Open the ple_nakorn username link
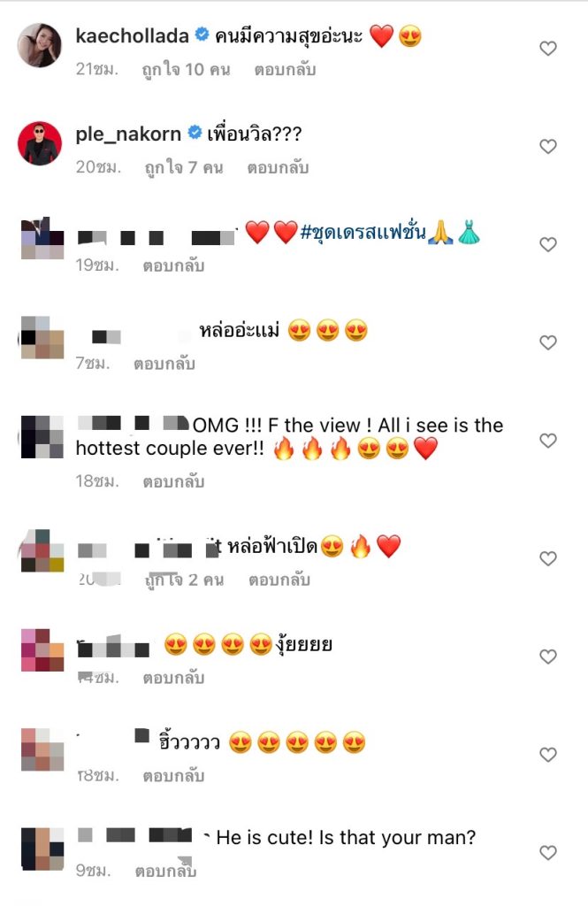The width and height of the screenshot is (588, 906). pyautogui.click(x=128, y=134)
